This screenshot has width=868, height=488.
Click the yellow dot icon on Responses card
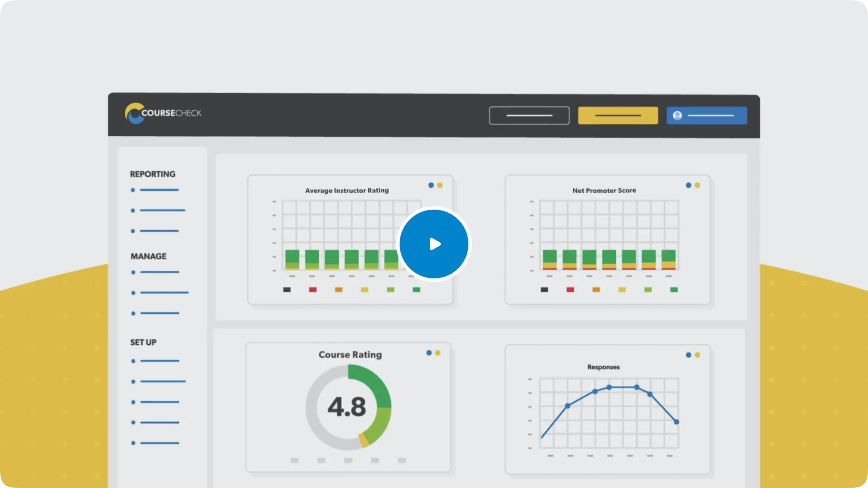tap(697, 355)
